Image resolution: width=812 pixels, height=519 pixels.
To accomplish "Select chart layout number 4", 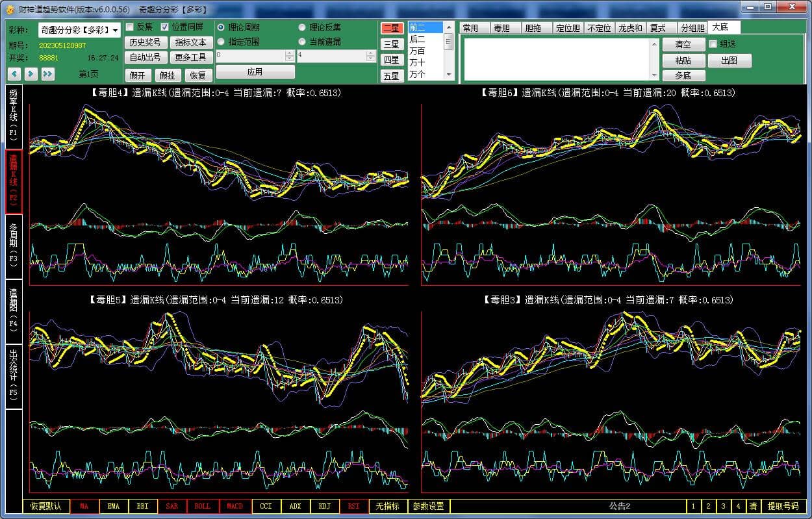I will coord(738,506).
